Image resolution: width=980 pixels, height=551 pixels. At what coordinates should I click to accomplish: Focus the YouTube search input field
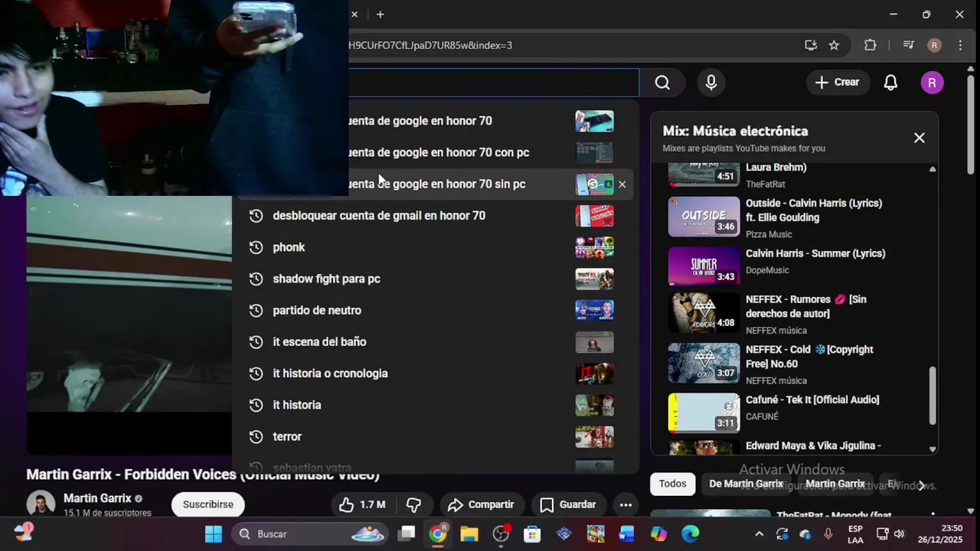click(x=493, y=83)
